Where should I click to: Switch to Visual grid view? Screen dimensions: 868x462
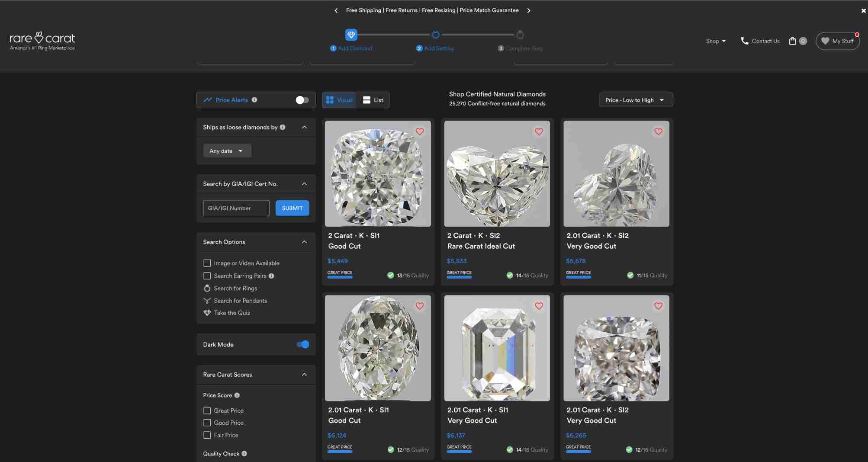coord(339,100)
